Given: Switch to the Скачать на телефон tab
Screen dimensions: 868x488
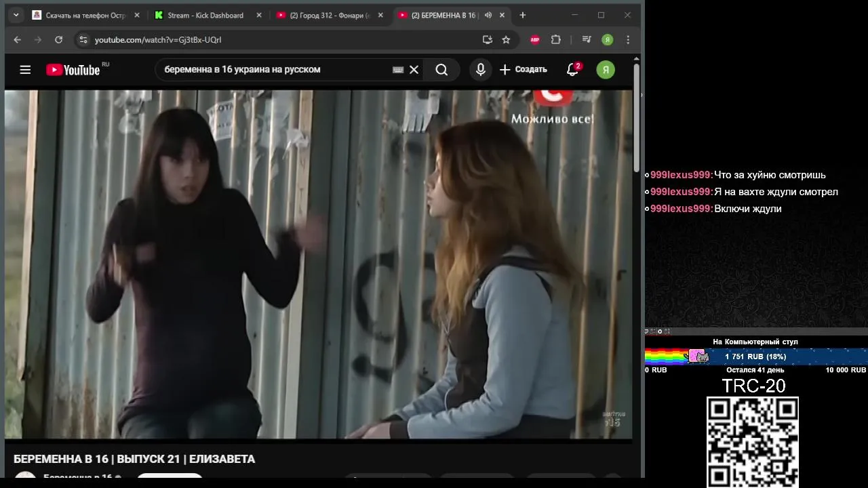Looking at the screenshot, I should coord(85,15).
